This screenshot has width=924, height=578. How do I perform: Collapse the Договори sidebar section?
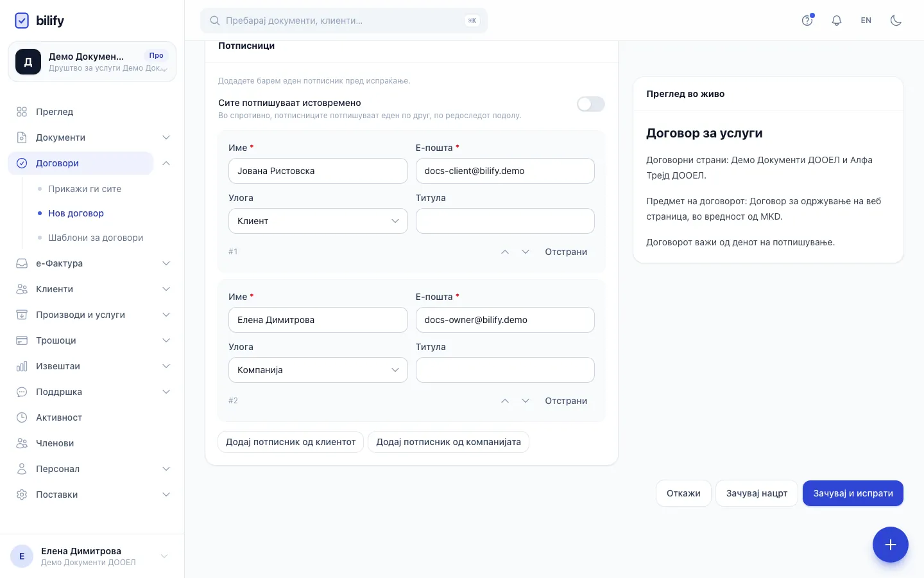tap(166, 163)
